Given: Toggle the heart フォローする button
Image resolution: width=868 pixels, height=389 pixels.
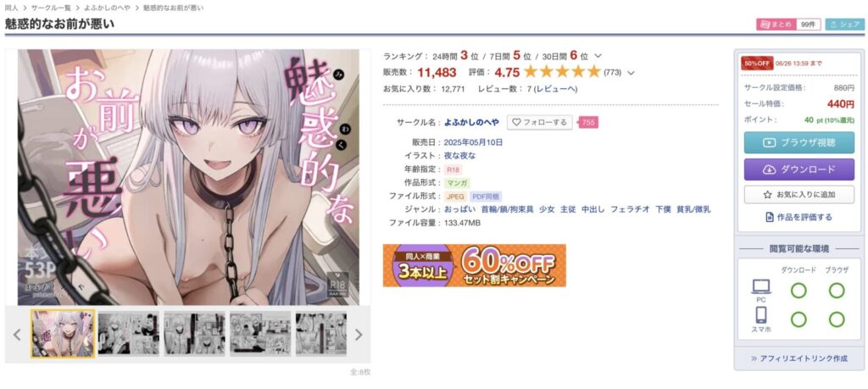Looking at the screenshot, I should coord(540,122).
